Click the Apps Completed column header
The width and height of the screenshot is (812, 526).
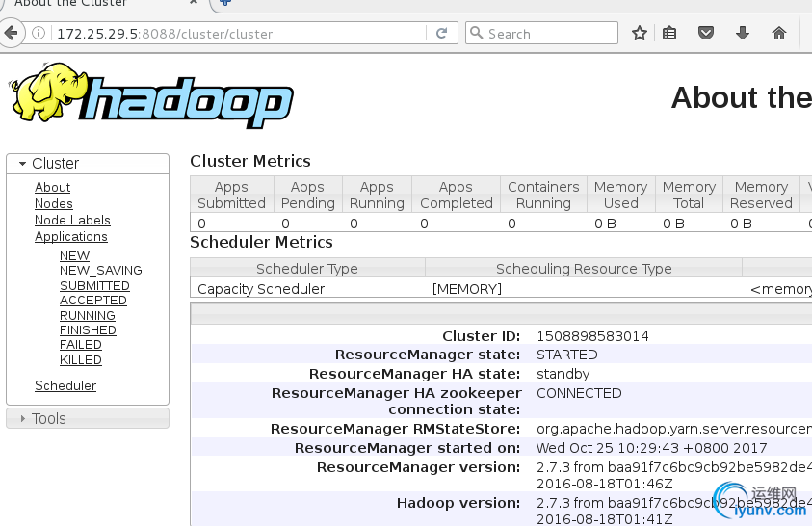(457, 195)
